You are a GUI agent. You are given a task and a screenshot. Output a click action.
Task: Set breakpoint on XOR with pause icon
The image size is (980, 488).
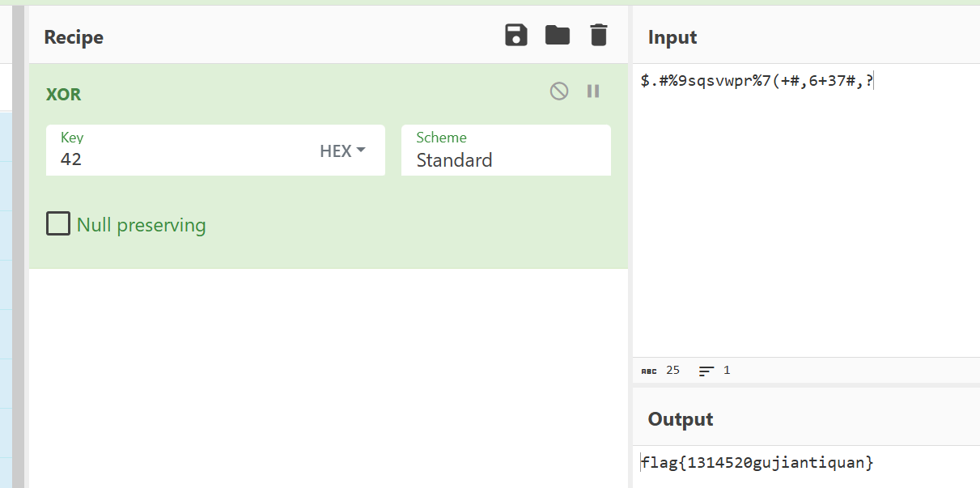pos(593,91)
